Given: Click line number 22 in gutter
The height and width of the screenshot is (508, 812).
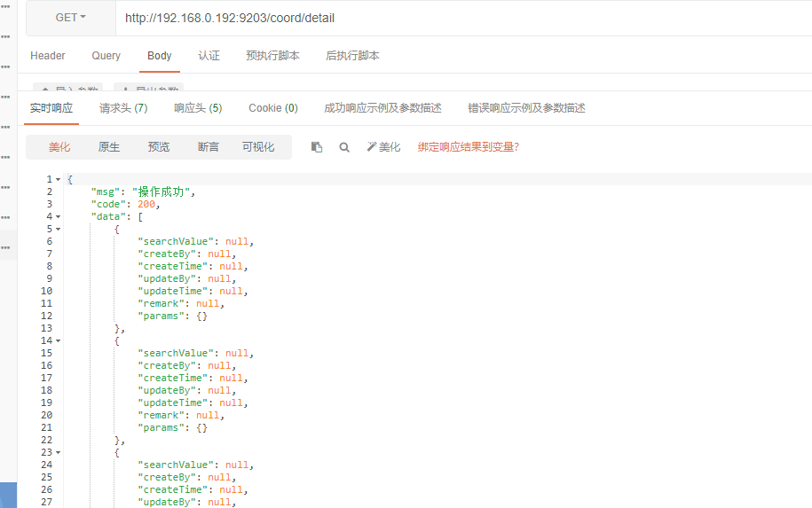Looking at the screenshot, I should [x=47, y=441].
